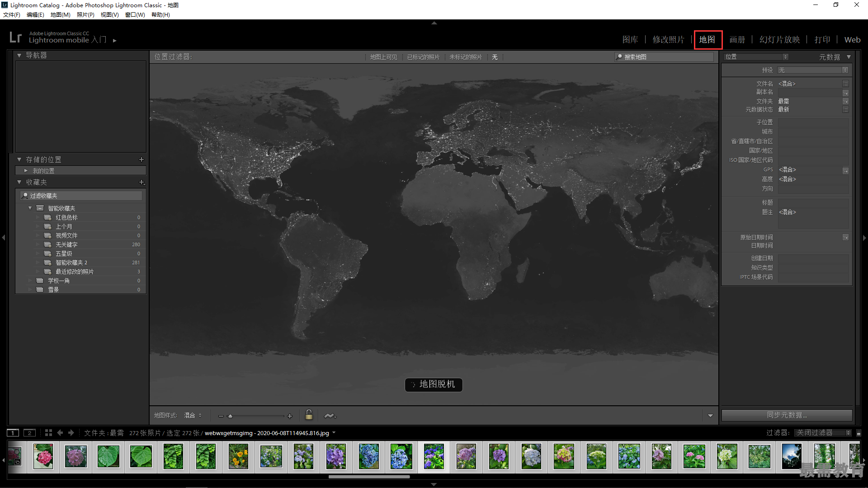Screen dimensions: 868x488
Task: Click the city 城市 metadata field
Action: (x=813, y=132)
